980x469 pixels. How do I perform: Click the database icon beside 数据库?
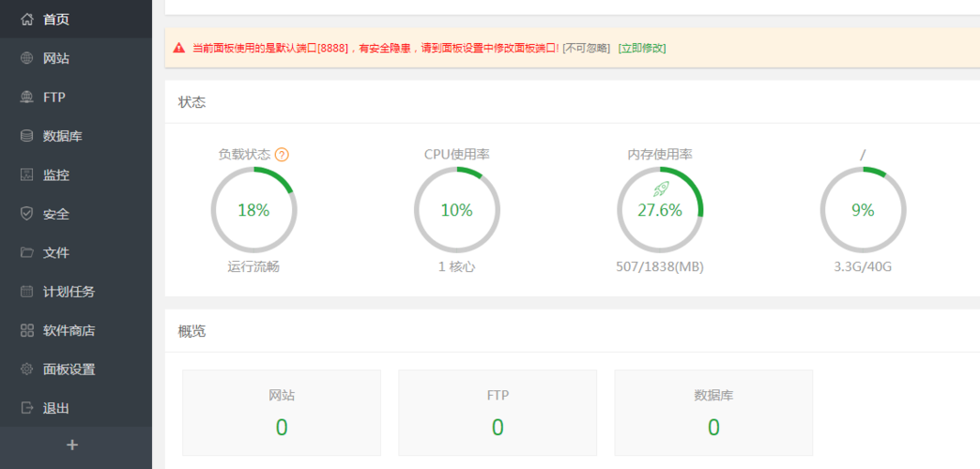26,135
